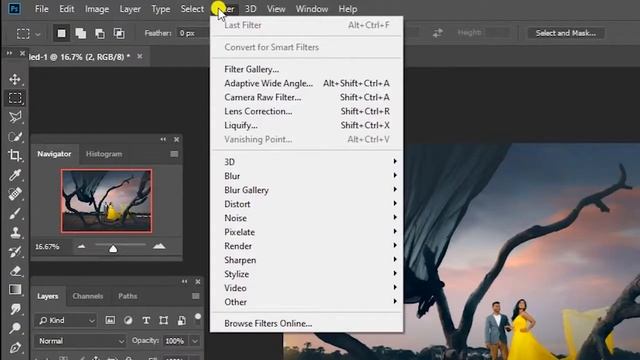Filter layers by pixel layer icon
Viewport: 640px width, 360px height.
pyautogui.click(x=110, y=320)
